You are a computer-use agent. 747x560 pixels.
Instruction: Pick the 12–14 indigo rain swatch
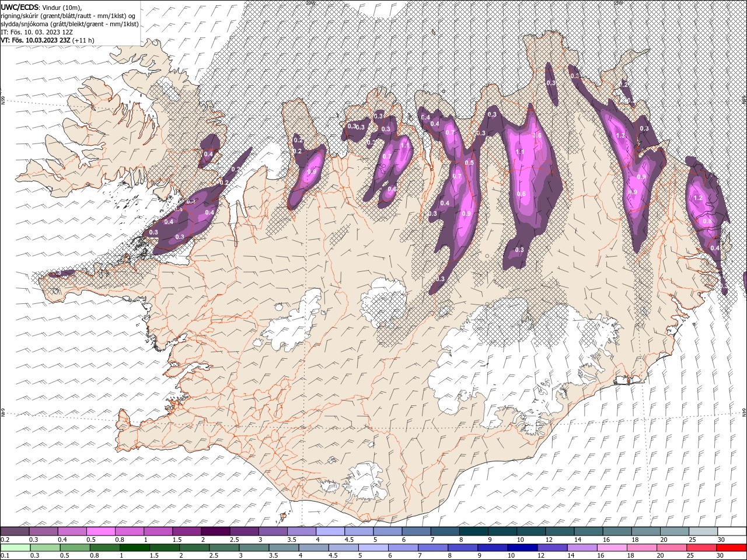(x=551, y=548)
